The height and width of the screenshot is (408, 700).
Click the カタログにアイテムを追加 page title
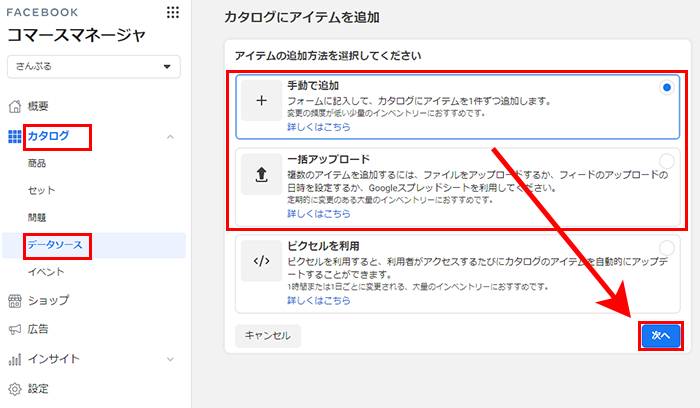pos(302,17)
